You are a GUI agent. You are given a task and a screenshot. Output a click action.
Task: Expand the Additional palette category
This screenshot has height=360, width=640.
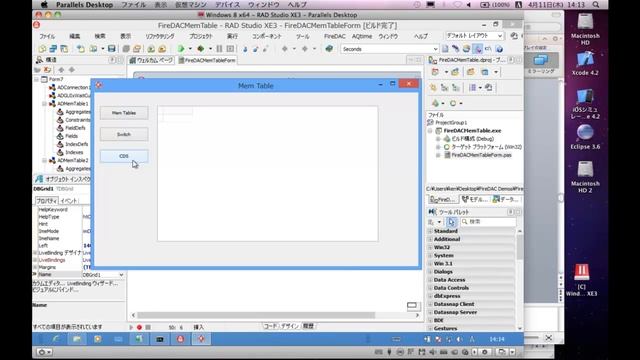coord(429,239)
